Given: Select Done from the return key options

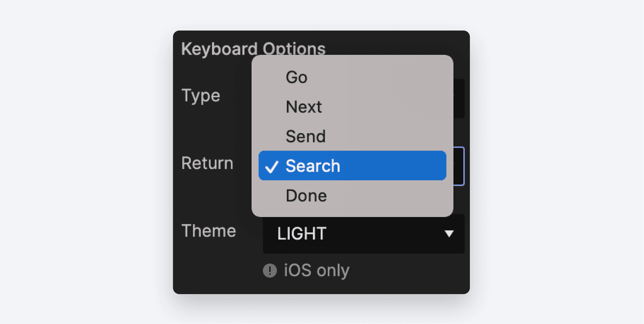Looking at the screenshot, I should (x=306, y=195).
